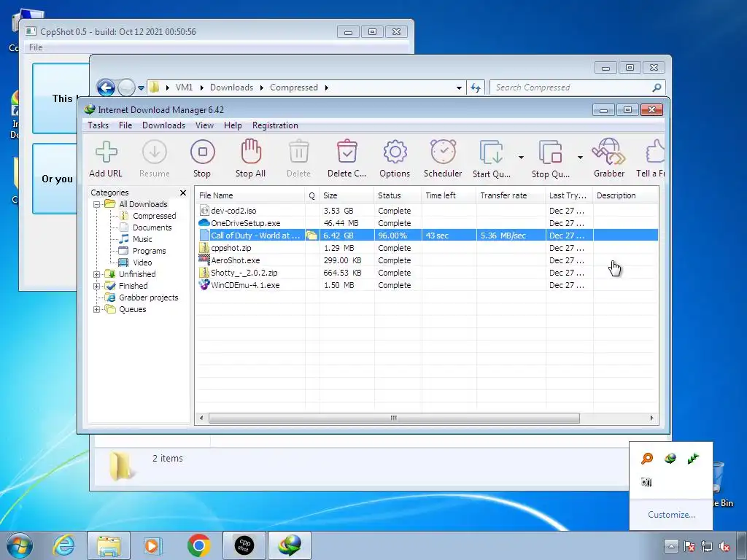Screen dimensions: 747x560
Task: Sort by Time left column header
Action: tap(449, 195)
